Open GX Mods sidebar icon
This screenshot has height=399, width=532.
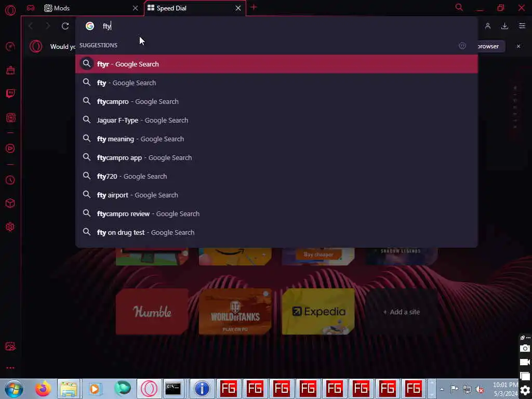coord(10,118)
